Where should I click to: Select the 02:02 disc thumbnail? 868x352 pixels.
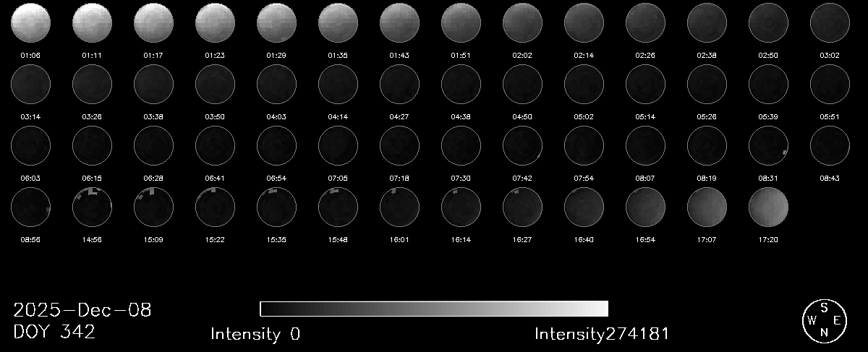tap(522, 23)
